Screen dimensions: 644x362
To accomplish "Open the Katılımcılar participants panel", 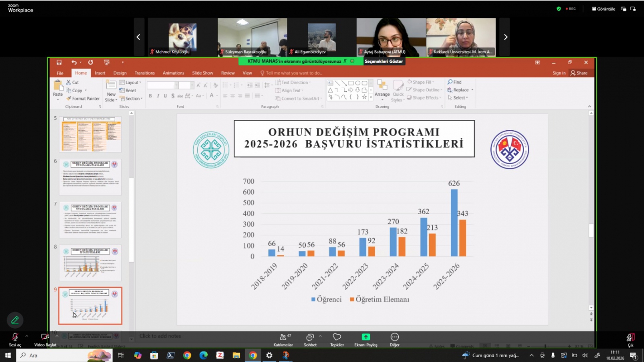I will (283, 338).
